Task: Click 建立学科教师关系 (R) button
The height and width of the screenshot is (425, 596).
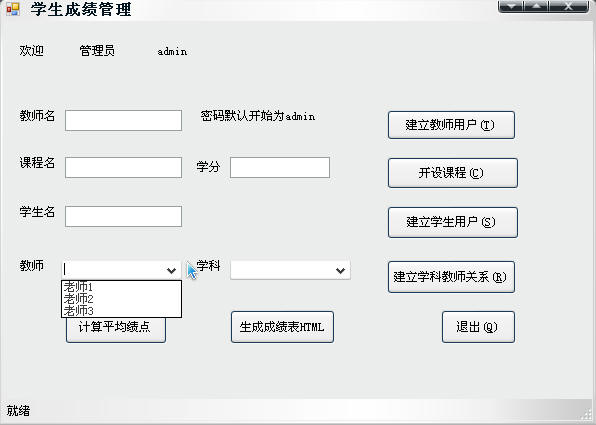Action: pyautogui.click(x=451, y=277)
